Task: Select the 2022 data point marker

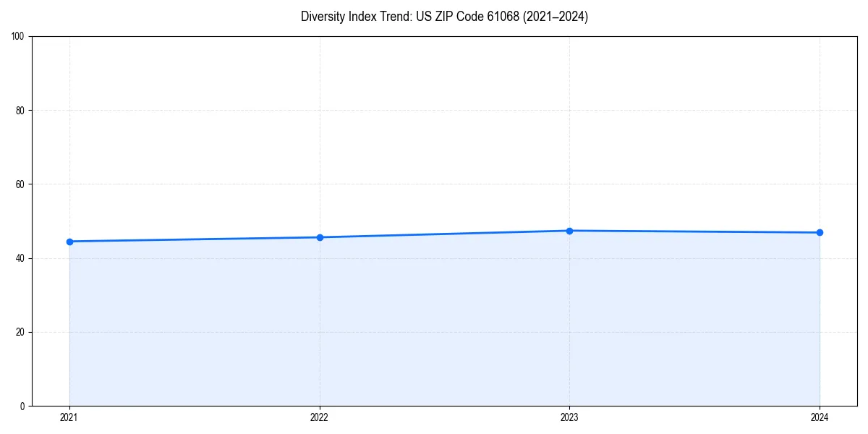Action: coord(319,236)
